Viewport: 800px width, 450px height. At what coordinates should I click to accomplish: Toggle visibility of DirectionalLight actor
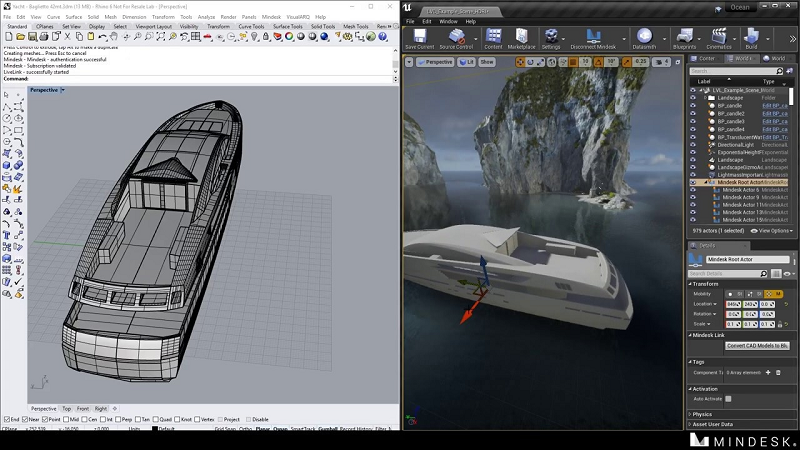pyautogui.click(x=694, y=144)
